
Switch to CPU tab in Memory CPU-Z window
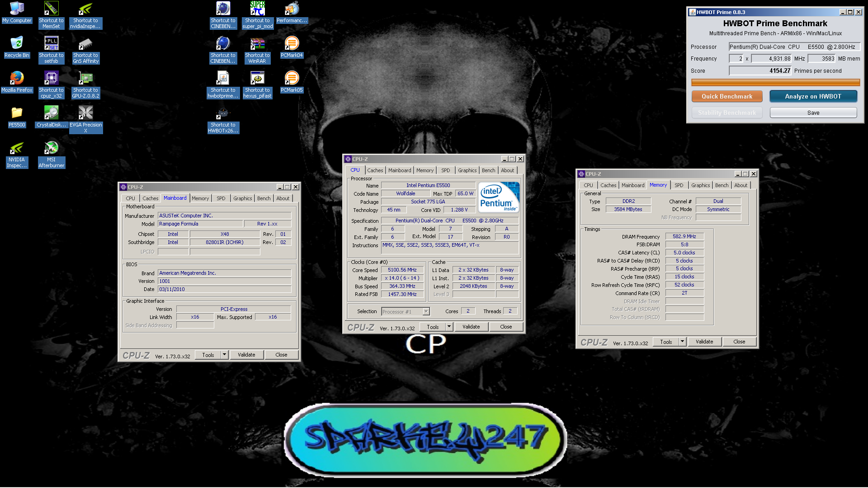pyautogui.click(x=588, y=185)
